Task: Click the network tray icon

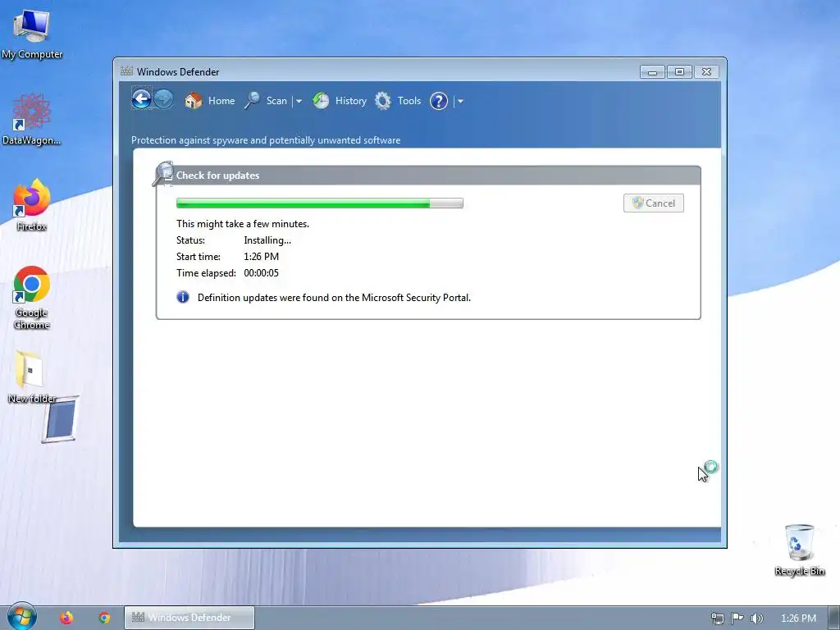Action: (717, 619)
